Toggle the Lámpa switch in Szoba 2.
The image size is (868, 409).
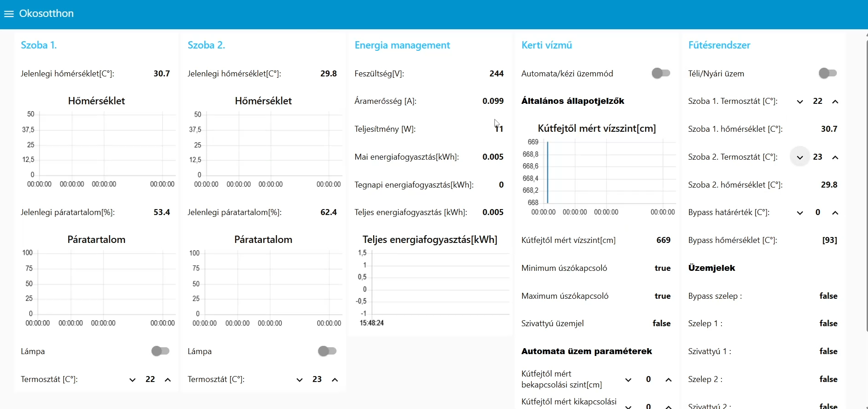click(327, 351)
